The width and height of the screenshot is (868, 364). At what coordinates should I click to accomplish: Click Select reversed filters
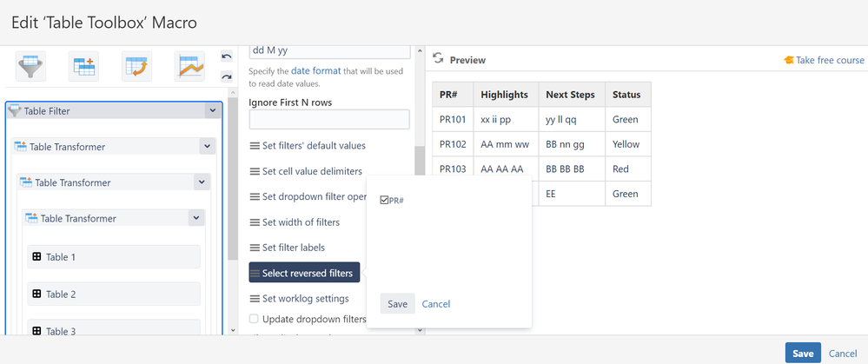pyautogui.click(x=304, y=272)
